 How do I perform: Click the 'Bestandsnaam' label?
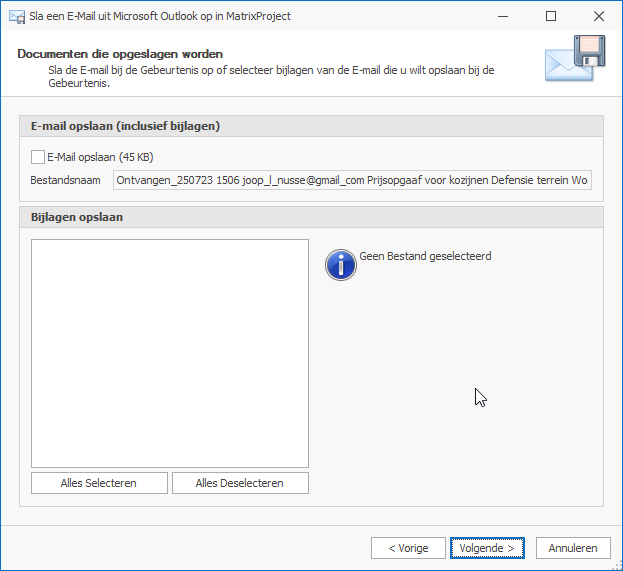pyautogui.click(x=65, y=180)
